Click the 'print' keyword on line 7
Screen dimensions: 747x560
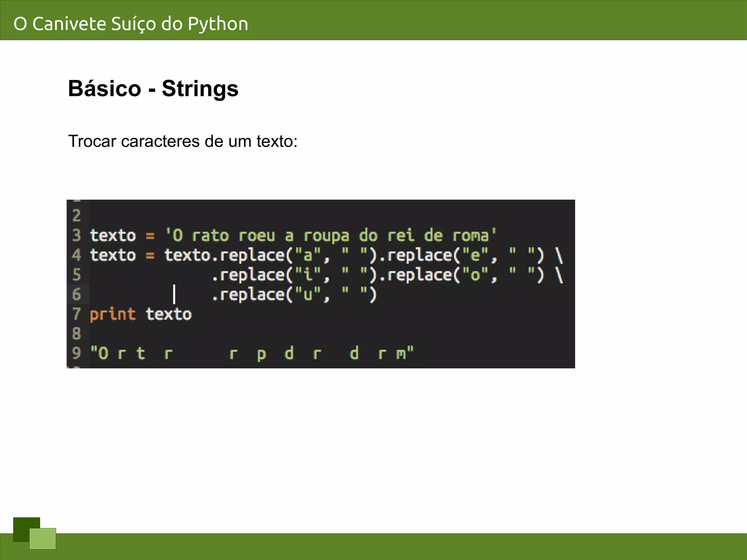113,314
